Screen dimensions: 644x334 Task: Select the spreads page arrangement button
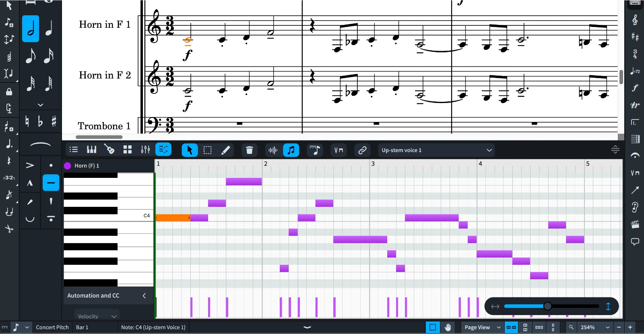(x=511, y=327)
